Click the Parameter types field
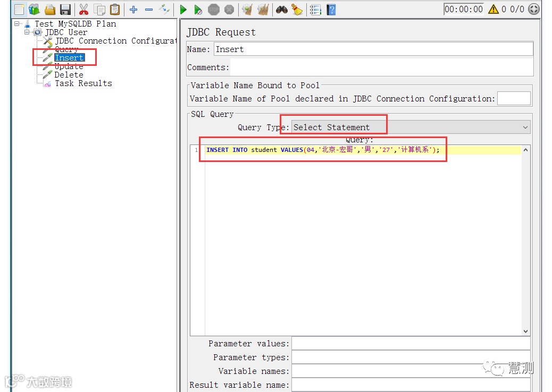The image size is (552, 392). (x=411, y=357)
